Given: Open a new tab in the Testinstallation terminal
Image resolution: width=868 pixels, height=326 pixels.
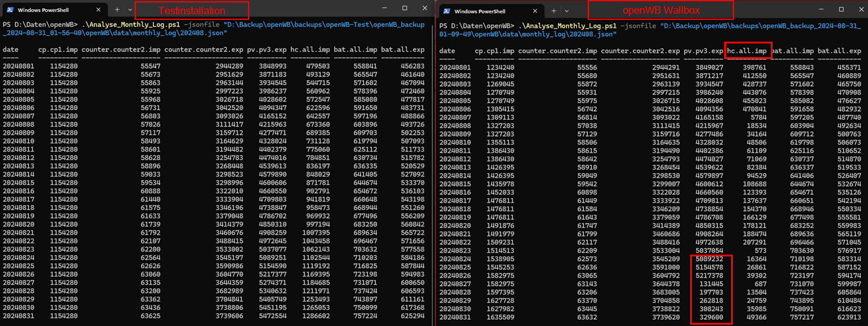Looking at the screenshot, I should 117,10.
